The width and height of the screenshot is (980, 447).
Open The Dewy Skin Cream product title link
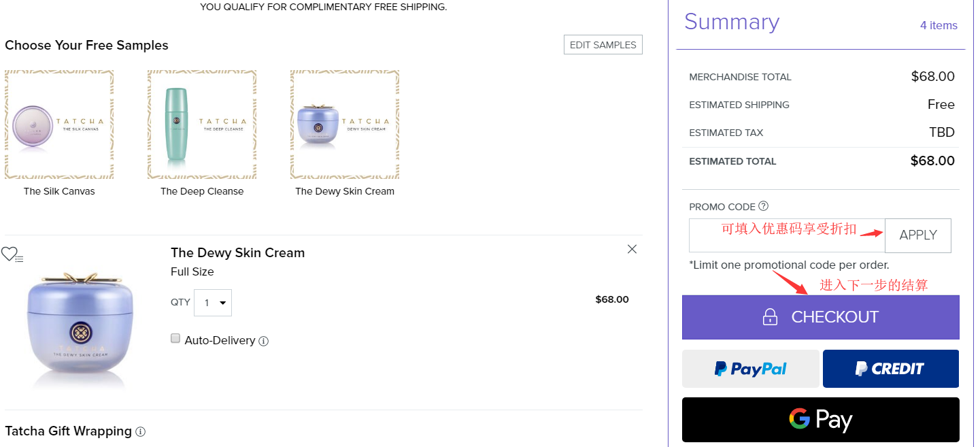click(237, 252)
